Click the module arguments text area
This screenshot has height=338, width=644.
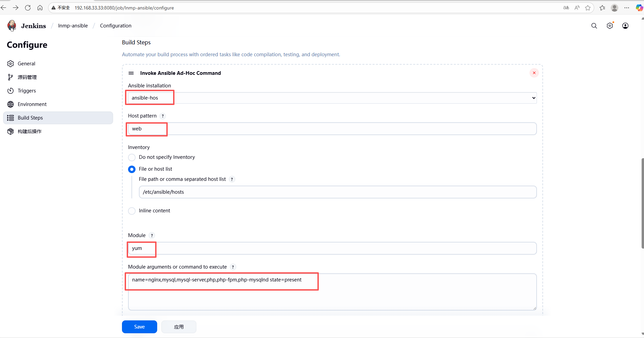pos(332,292)
